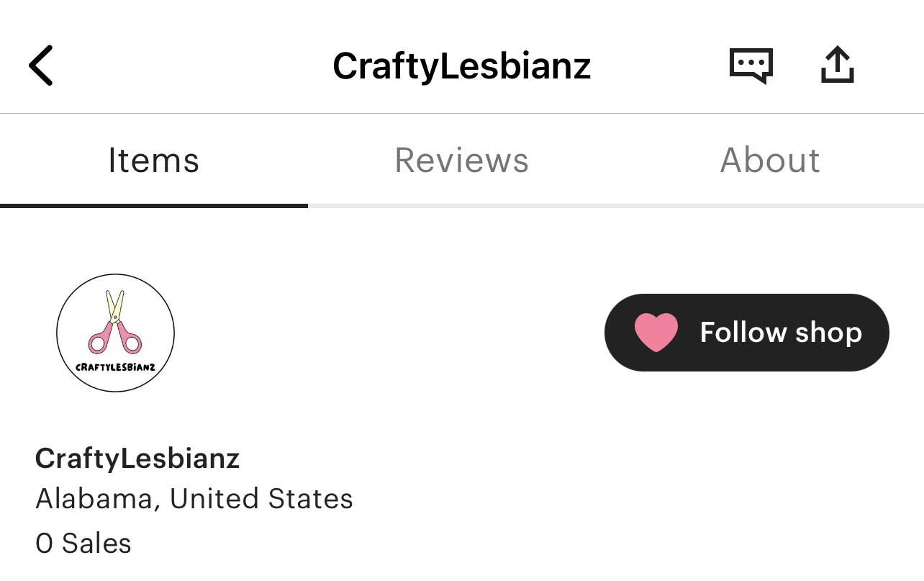Click the CraftyLesbianz header title

461,66
